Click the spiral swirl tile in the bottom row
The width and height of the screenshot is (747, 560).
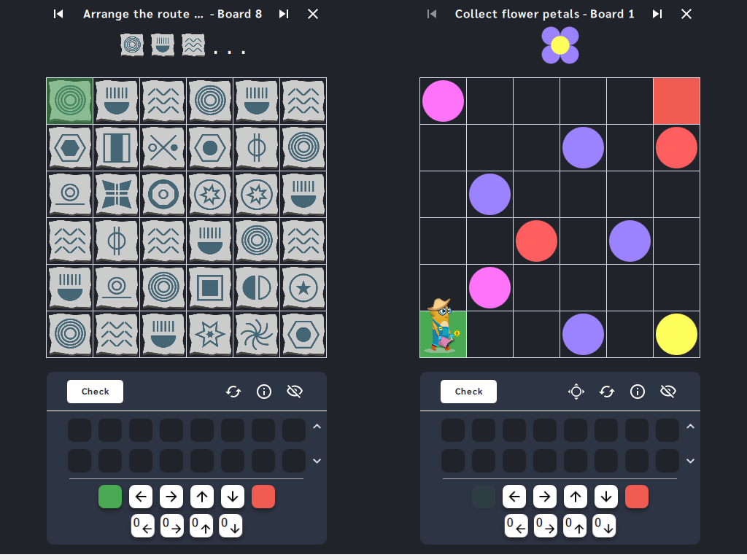click(256, 334)
